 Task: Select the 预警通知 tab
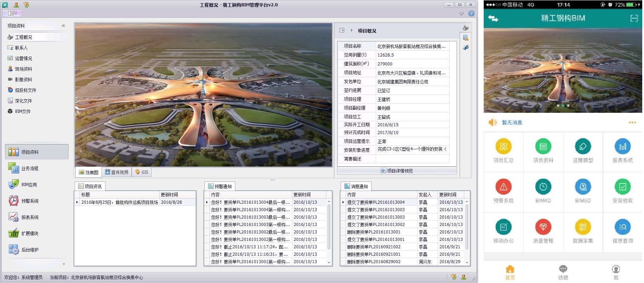tap(220, 186)
